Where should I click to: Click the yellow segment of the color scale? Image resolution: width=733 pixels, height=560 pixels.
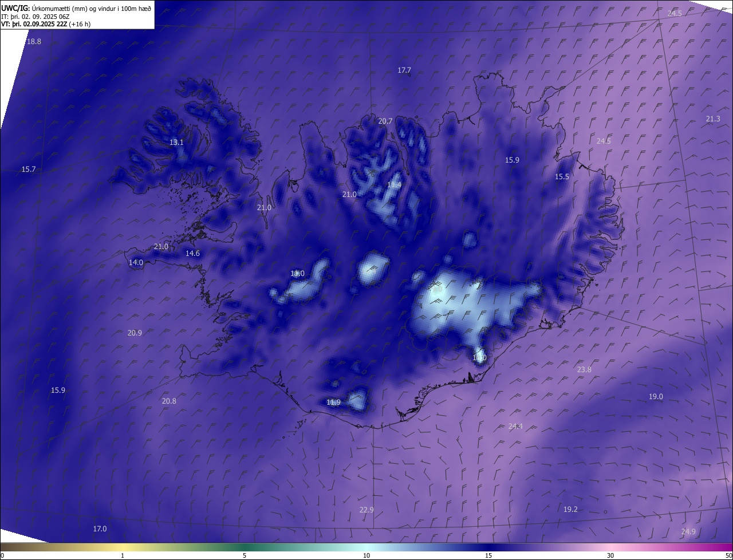coord(123,547)
